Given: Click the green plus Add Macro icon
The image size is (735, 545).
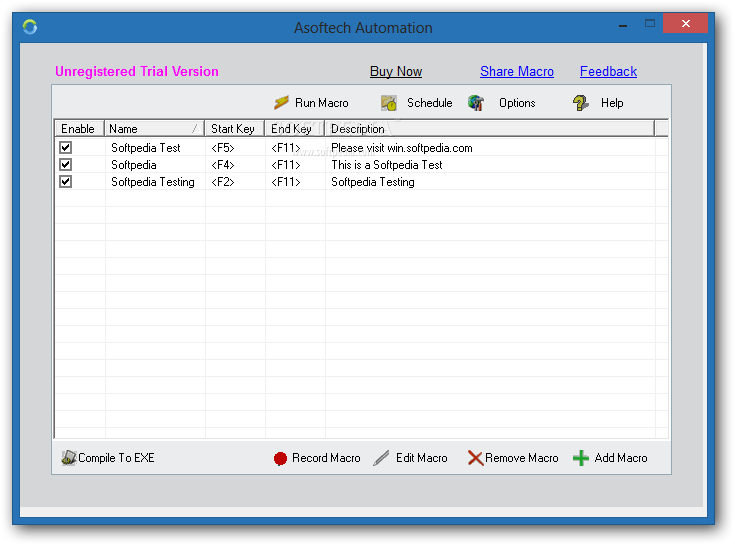Looking at the screenshot, I should point(581,458).
